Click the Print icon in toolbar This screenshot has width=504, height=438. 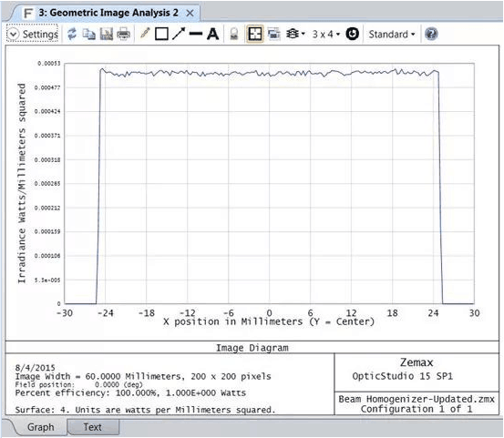click(x=123, y=34)
